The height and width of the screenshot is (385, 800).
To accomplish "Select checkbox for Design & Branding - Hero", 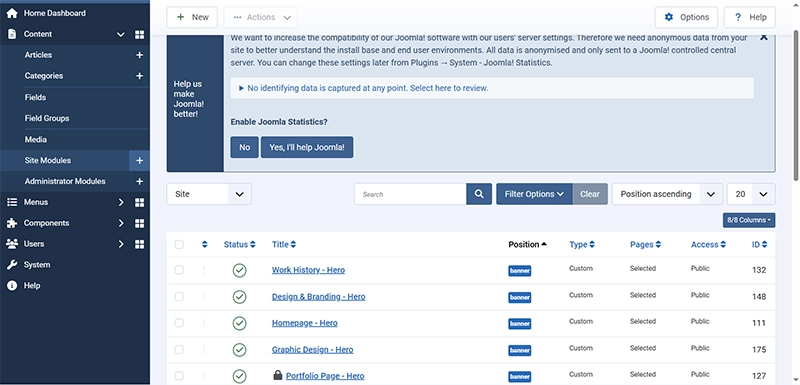I will point(179,297).
